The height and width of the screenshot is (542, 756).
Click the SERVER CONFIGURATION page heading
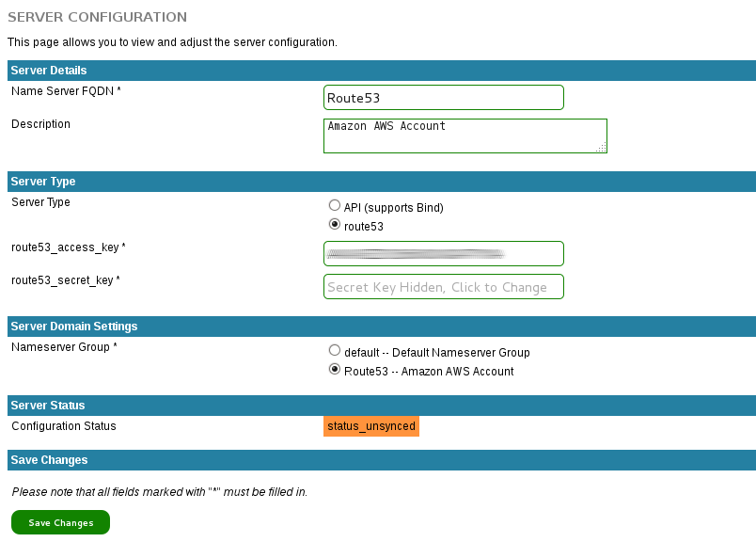pos(98,17)
